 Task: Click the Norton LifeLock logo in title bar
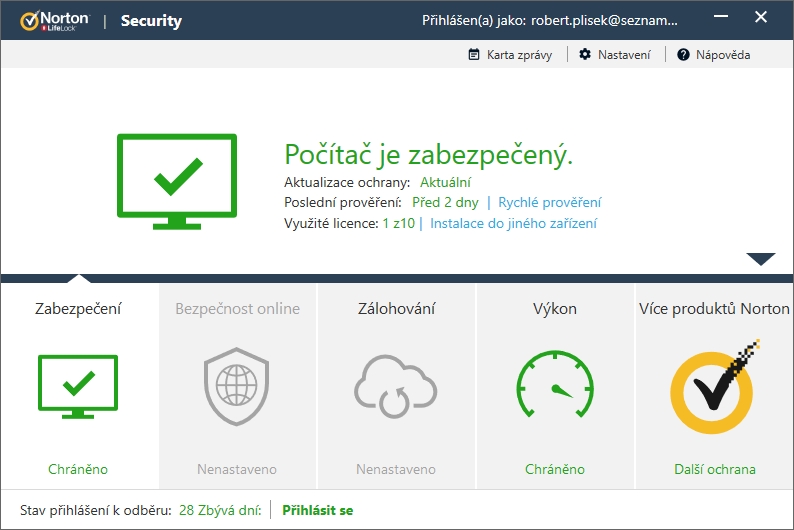tap(53, 20)
